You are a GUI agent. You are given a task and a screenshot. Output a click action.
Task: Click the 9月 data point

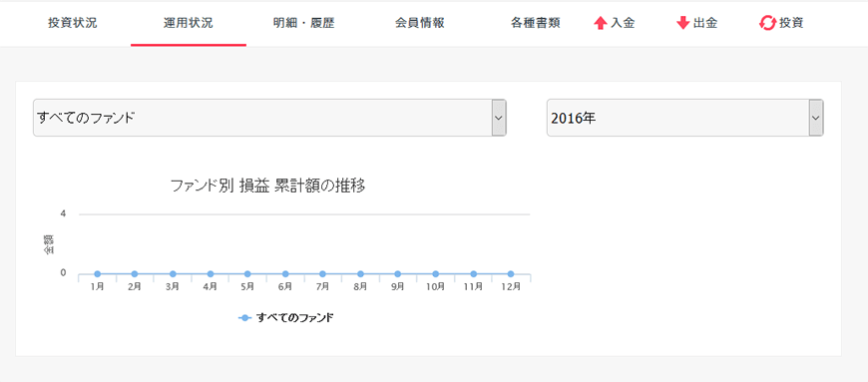[x=397, y=274]
